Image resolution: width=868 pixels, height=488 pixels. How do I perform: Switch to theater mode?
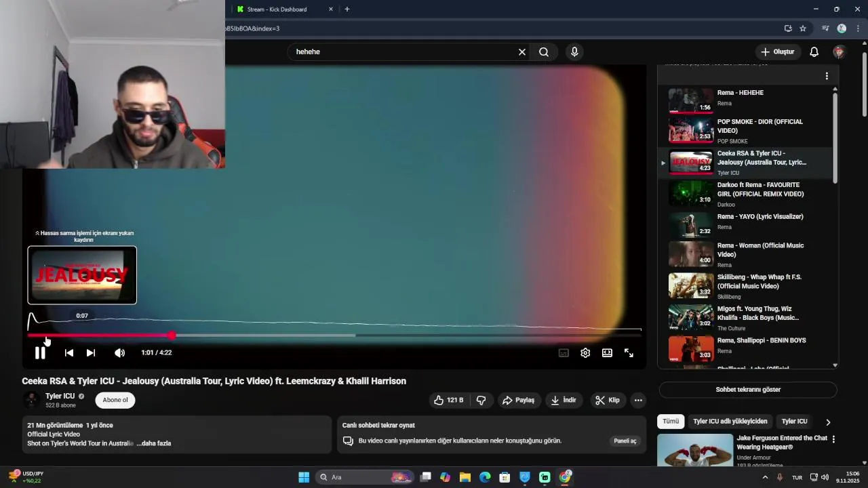pyautogui.click(x=607, y=352)
